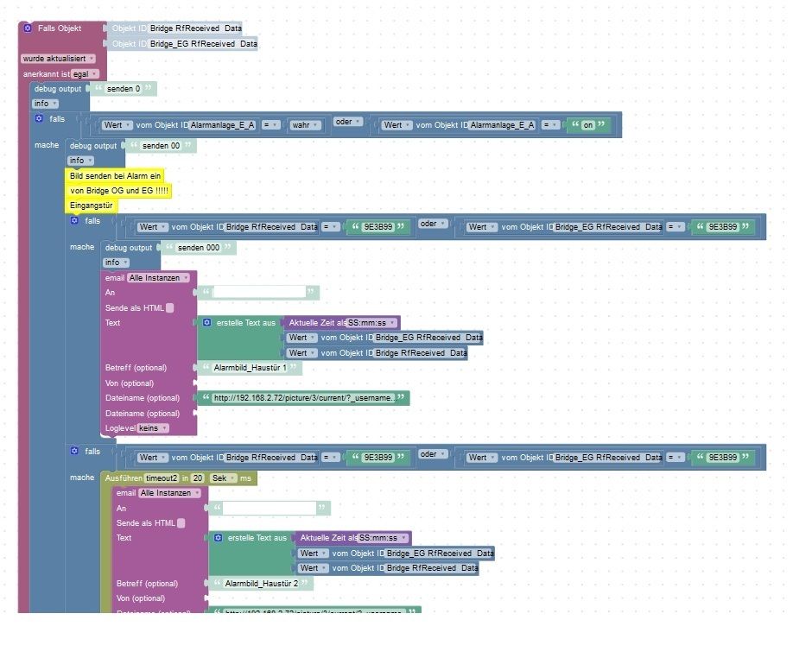Click the 'timeout2' name field in Ausführen block
812x658 pixels.
tap(162, 478)
